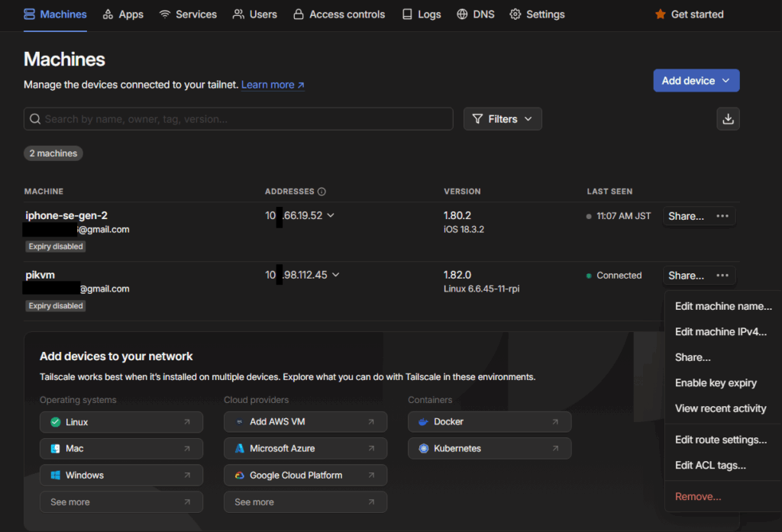The width and height of the screenshot is (782, 532).
Task: Click the Linux 6.6.45-11-rpi text
Action: click(481, 289)
